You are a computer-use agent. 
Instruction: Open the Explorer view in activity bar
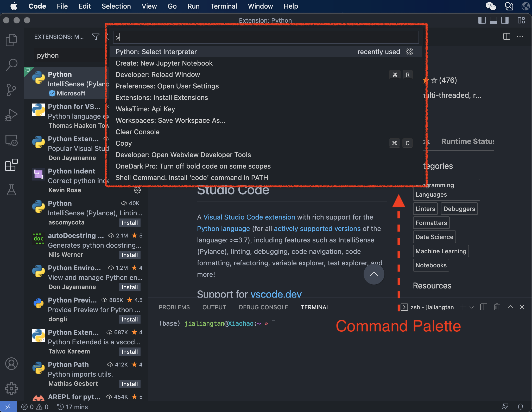[x=11, y=40]
